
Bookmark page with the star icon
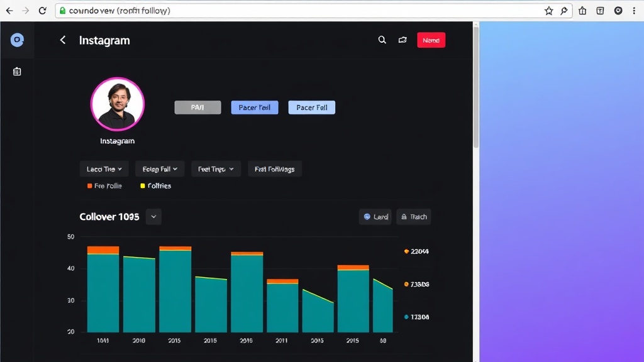[x=548, y=11]
